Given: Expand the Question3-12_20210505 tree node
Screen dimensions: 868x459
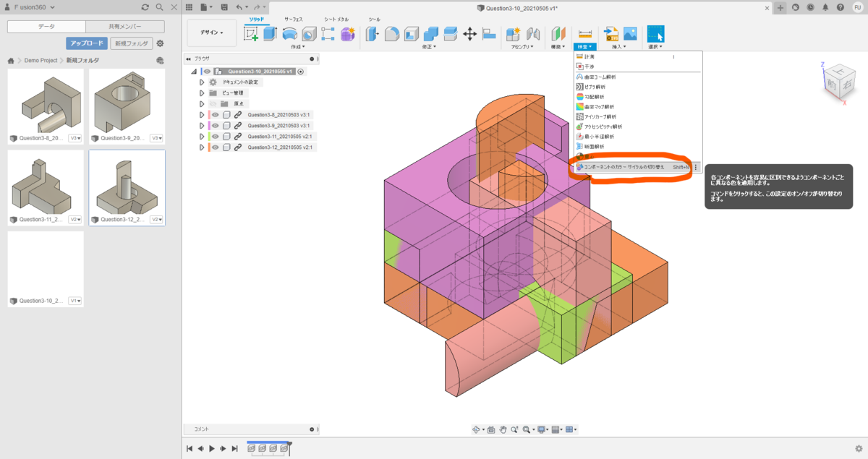Looking at the screenshot, I should point(203,147).
